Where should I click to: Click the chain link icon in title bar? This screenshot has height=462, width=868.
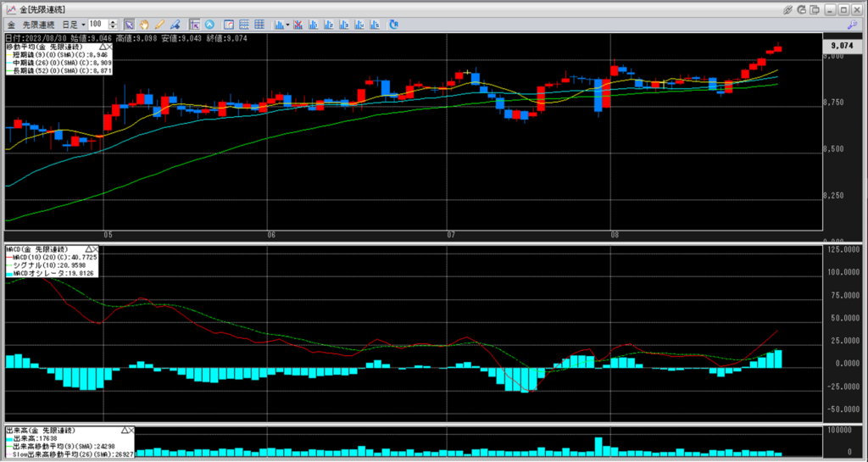point(788,9)
